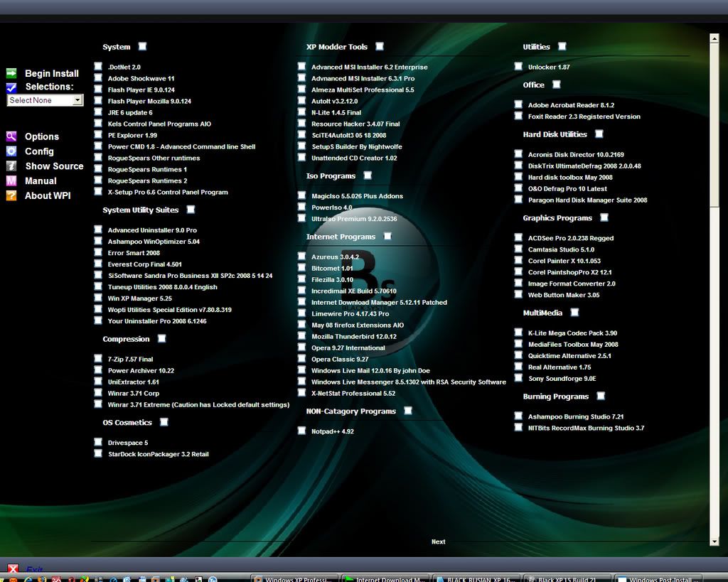Enable the Notepad++ 4.92 checkbox
Viewport: 728px width, 582px height.
pos(301,430)
